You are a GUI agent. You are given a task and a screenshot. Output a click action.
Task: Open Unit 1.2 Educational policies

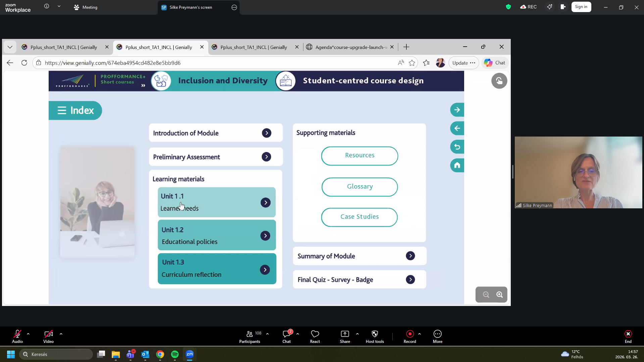(x=217, y=236)
